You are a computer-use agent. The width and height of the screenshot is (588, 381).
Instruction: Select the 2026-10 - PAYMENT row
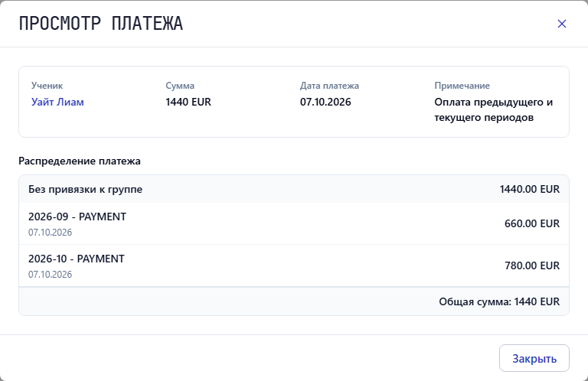(x=294, y=265)
